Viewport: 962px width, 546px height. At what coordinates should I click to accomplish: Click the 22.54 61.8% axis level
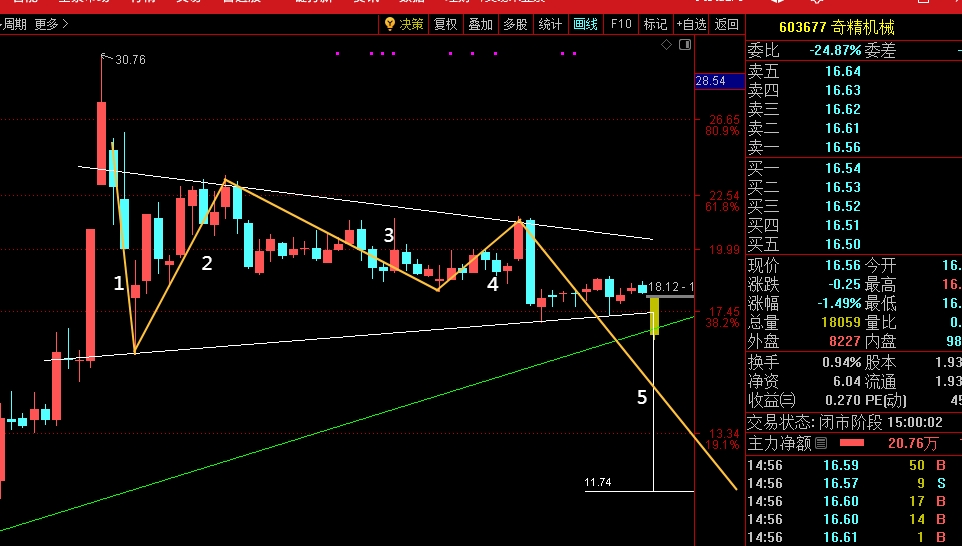click(x=724, y=201)
